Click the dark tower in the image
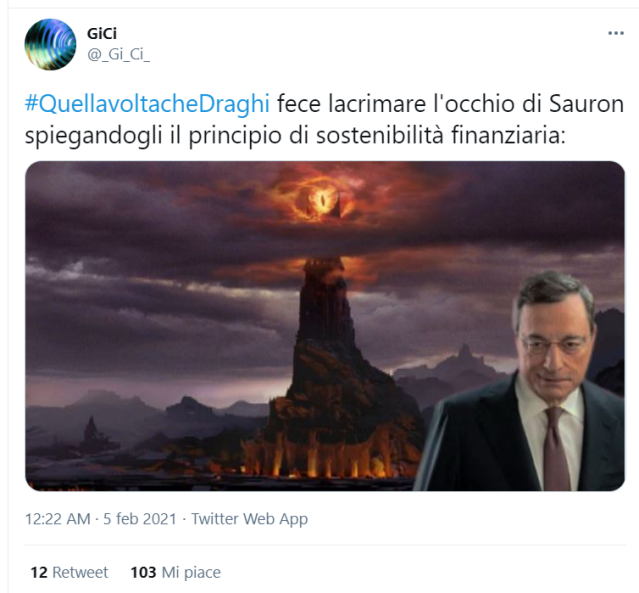 [325, 350]
